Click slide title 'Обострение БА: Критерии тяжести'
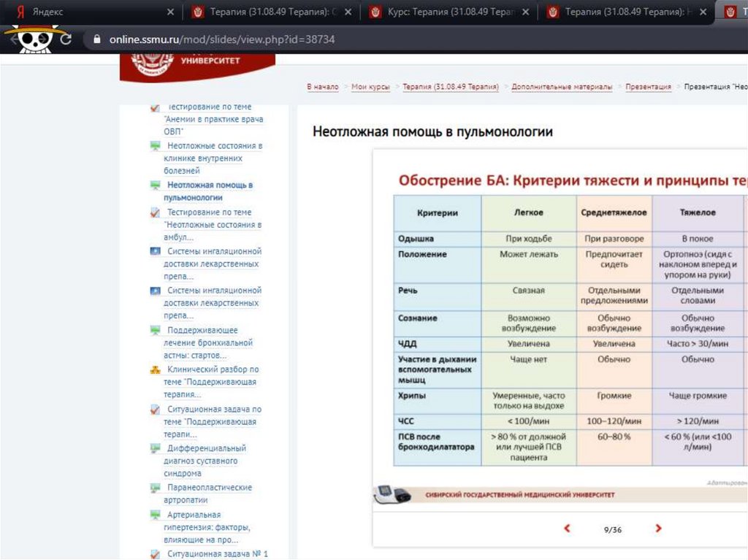748x560 pixels. click(x=573, y=180)
